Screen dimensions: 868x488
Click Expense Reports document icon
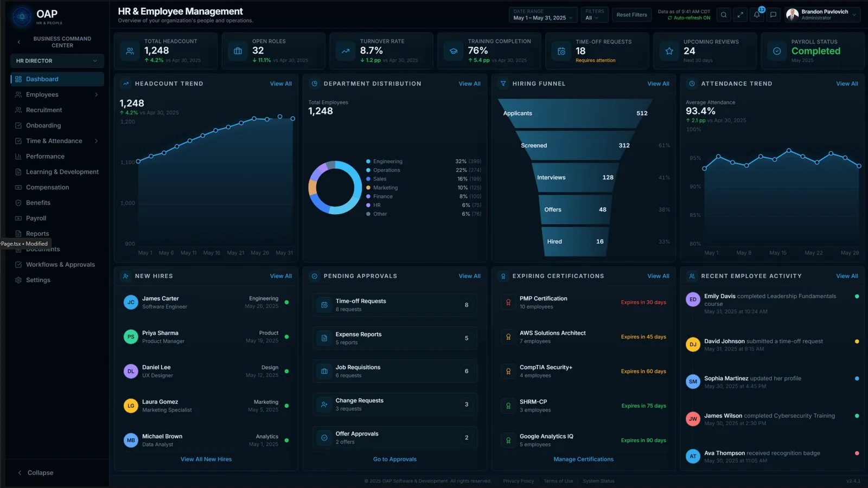click(x=324, y=338)
